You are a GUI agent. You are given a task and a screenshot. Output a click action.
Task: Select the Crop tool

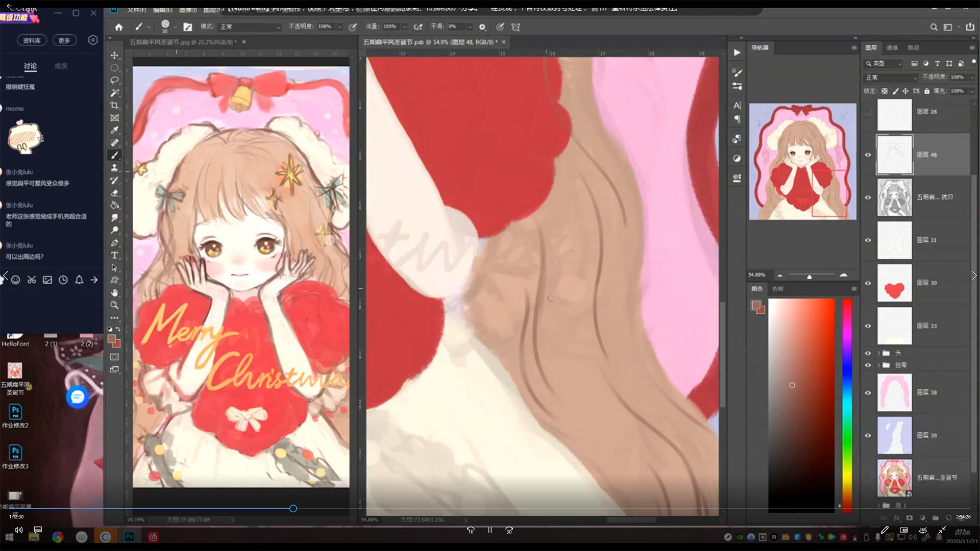114,105
